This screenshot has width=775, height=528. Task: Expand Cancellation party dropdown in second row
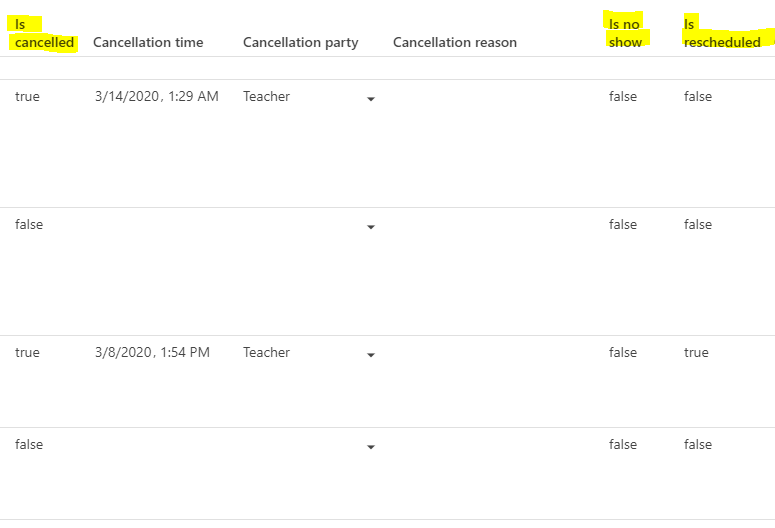(x=371, y=227)
